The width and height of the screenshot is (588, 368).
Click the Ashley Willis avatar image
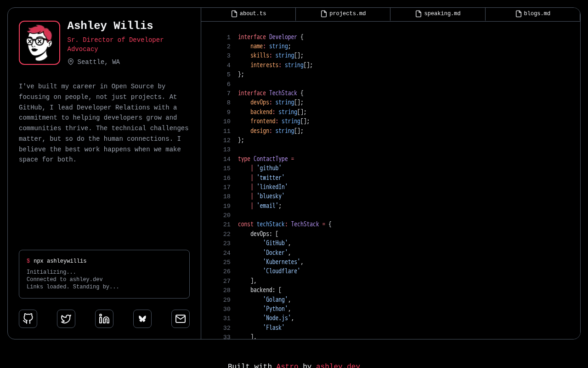click(40, 43)
